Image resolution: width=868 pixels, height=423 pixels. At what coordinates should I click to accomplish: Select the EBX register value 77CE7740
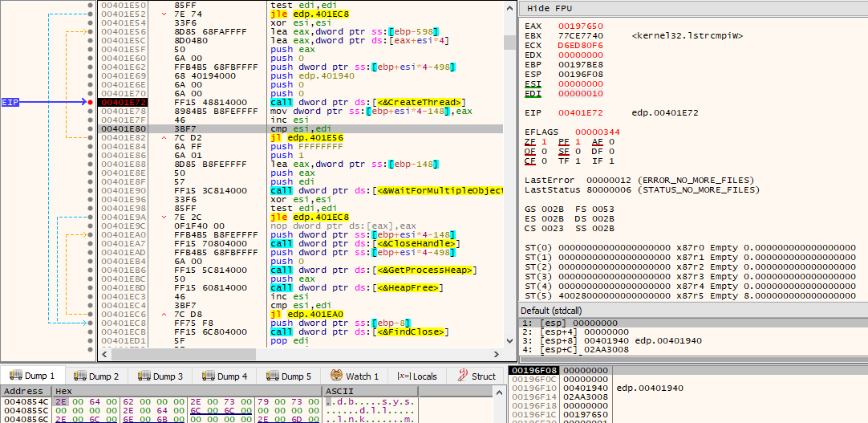(581, 36)
